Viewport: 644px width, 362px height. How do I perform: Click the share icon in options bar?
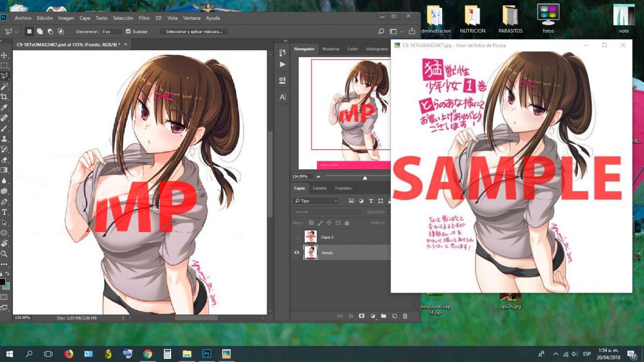click(x=412, y=32)
